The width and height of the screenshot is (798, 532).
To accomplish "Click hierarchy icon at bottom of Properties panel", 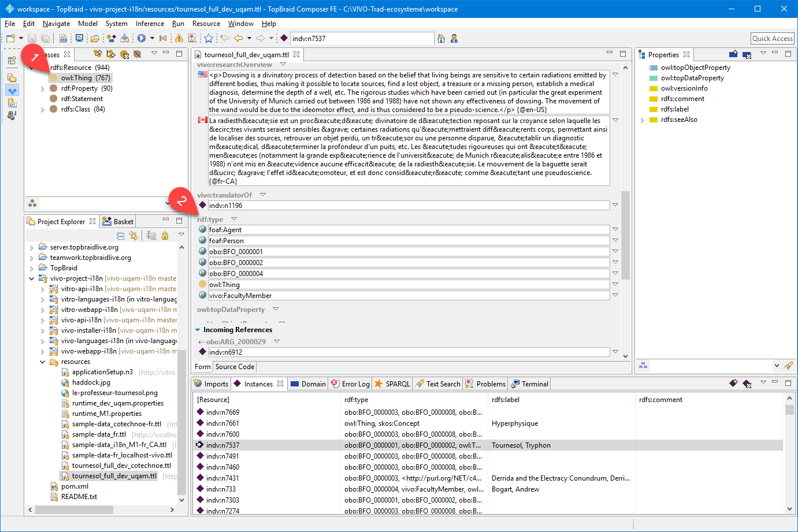I will point(643,366).
